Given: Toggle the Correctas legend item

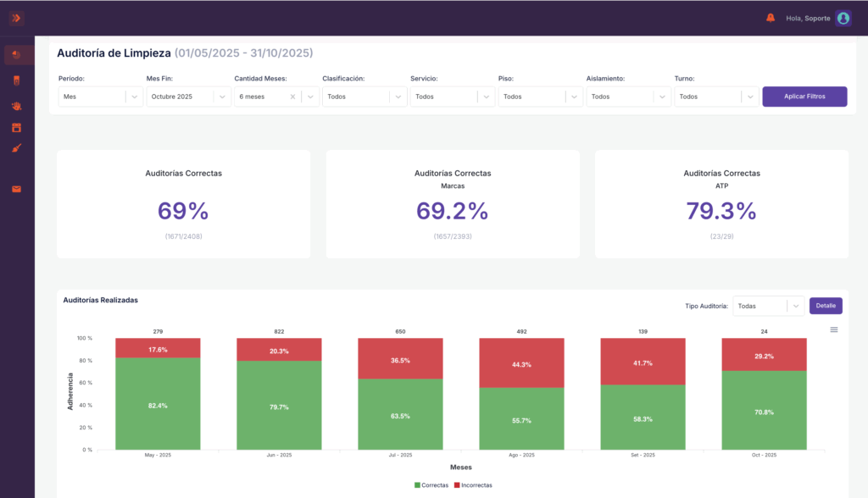Looking at the screenshot, I should point(431,485).
